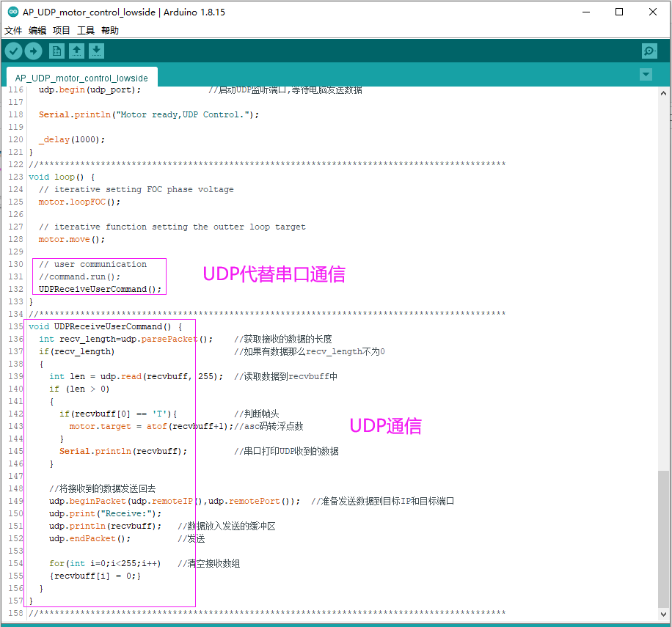Screen dimensions: 672x627
Task: Click the scrollbar up arrow
Action: point(663,93)
